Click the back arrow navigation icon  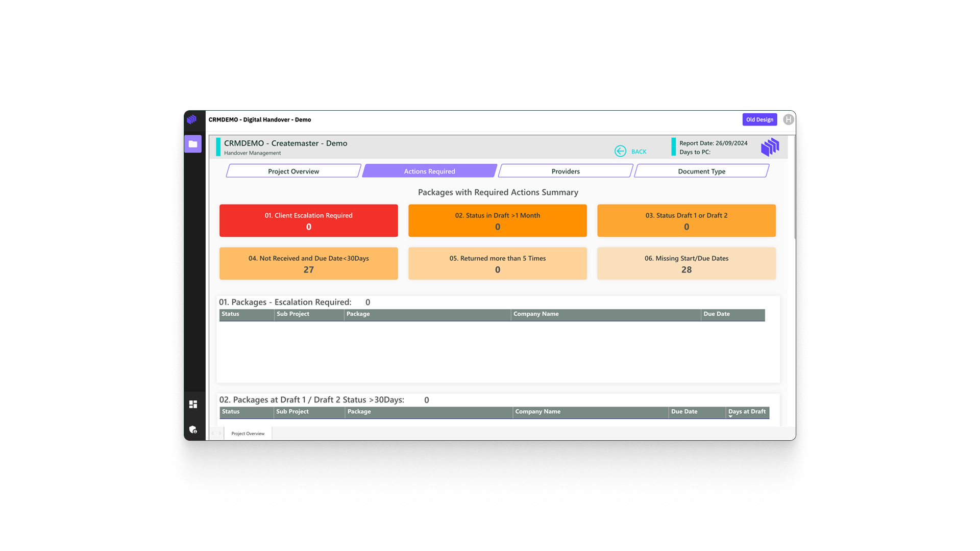pyautogui.click(x=620, y=150)
